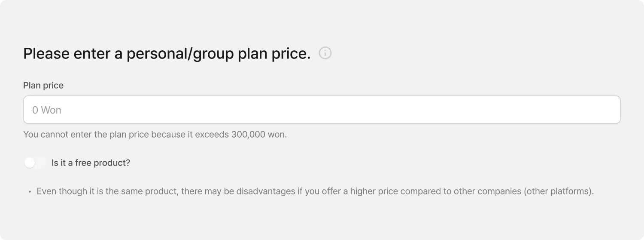Click the heading "Please enter a personal/group plan price."

click(x=167, y=54)
